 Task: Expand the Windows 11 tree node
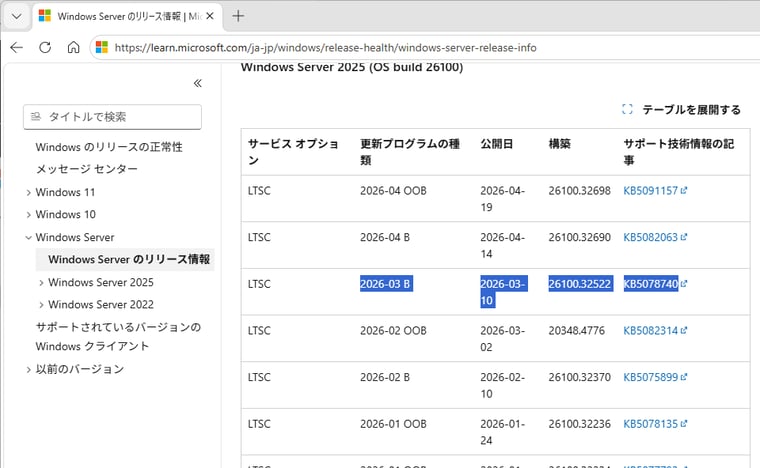point(28,192)
